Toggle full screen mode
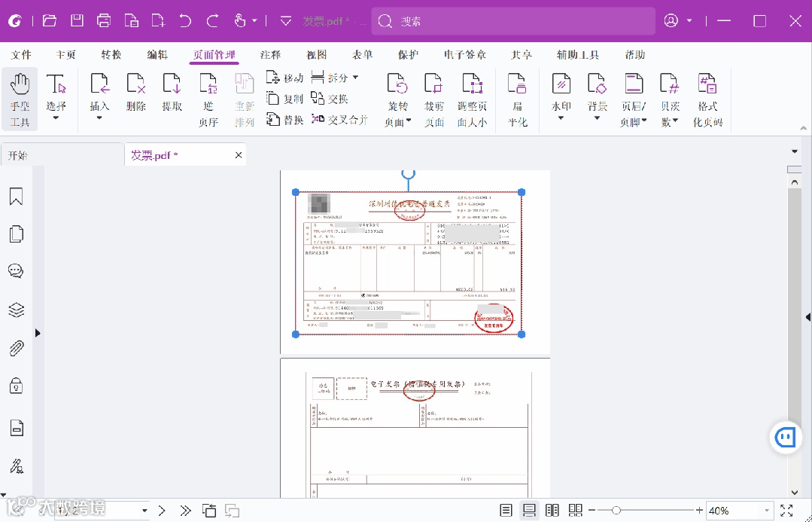Image resolution: width=812 pixels, height=522 pixels. [x=786, y=511]
